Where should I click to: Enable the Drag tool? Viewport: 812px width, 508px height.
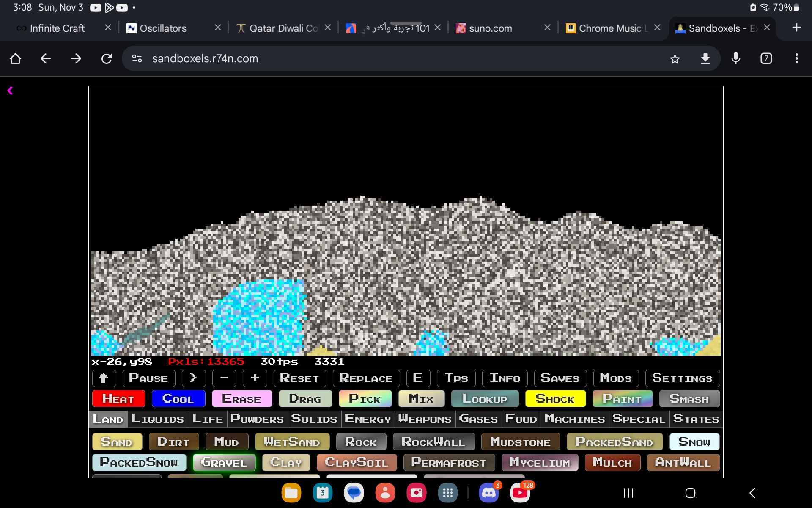point(305,398)
